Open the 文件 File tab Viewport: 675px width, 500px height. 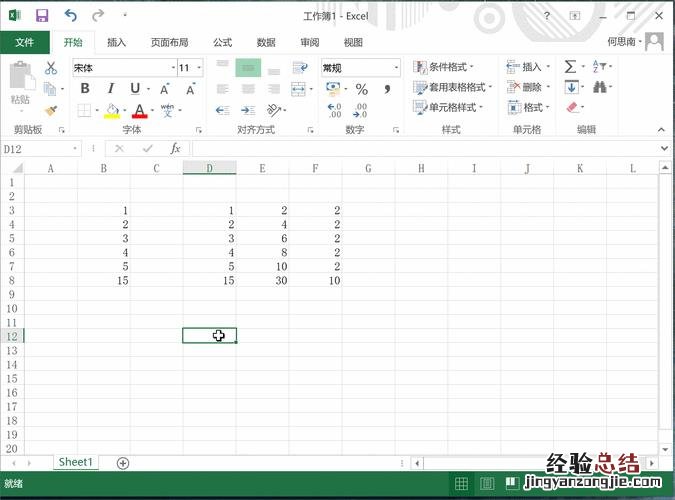pos(25,42)
